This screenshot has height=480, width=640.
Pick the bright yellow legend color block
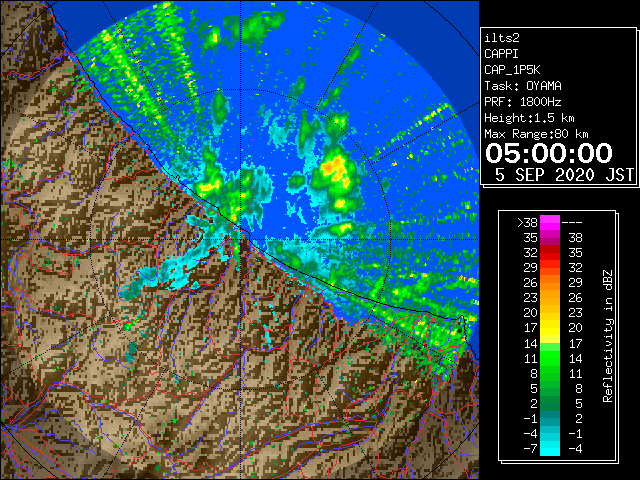pos(550,328)
